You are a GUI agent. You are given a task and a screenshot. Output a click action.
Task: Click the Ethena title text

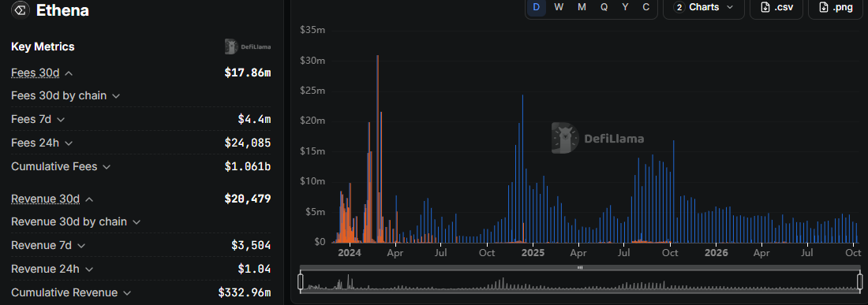click(62, 10)
